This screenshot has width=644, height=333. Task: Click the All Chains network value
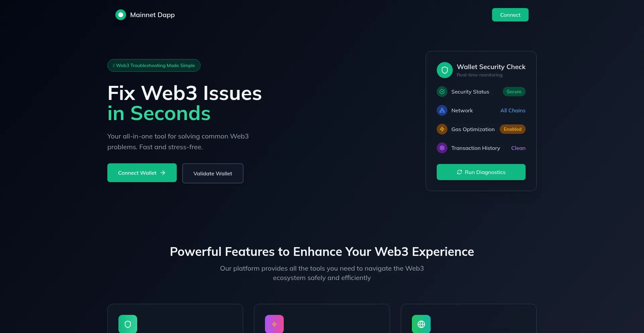(513, 110)
